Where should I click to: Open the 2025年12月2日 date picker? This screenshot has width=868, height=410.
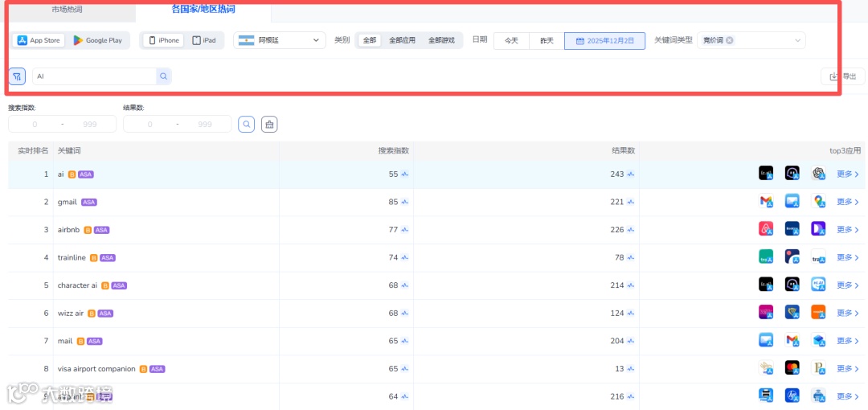click(604, 40)
